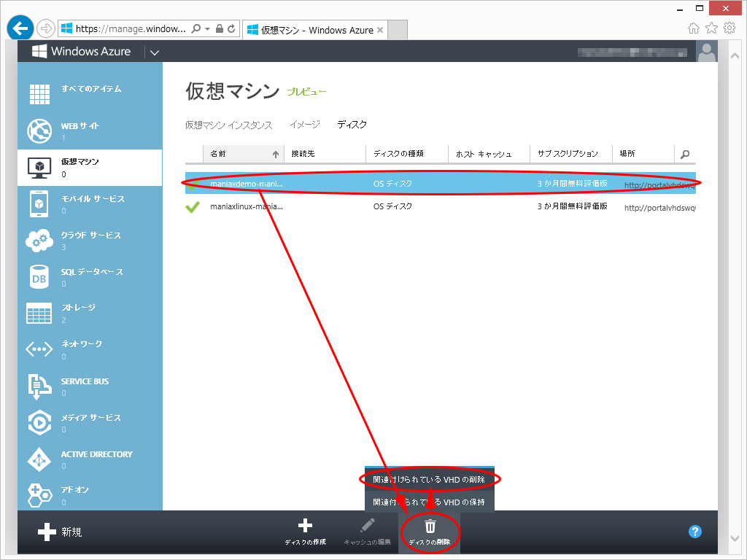Open the blue help question mark
Screen dimensions: 747x560
694,532
